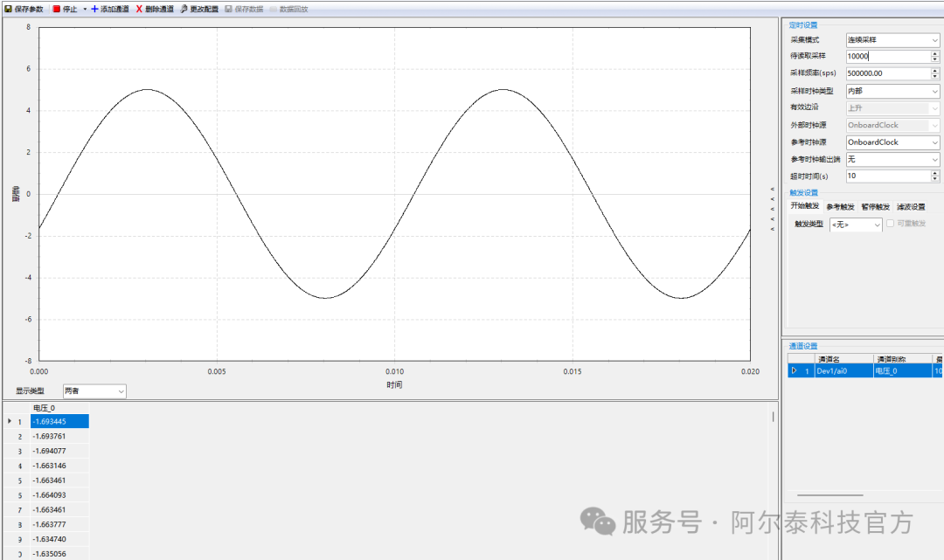The height and width of the screenshot is (560, 944).
Task: Select the row arrow for Dev1/ai0
Action: (x=794, y=371)
